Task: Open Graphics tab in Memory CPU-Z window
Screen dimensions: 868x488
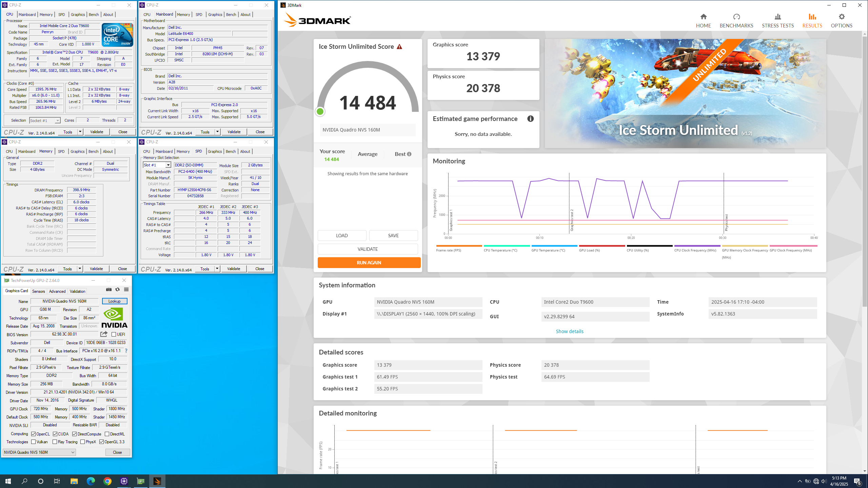Action: click(x=77, y=151)
